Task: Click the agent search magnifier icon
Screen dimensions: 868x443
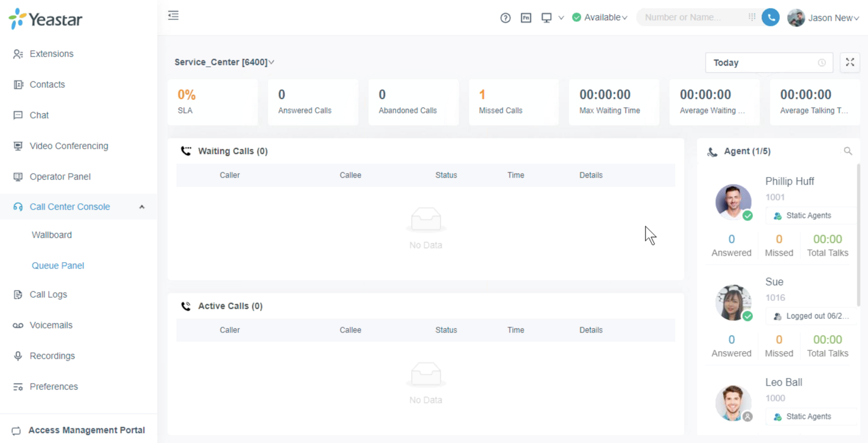Action: pos(848,151)
